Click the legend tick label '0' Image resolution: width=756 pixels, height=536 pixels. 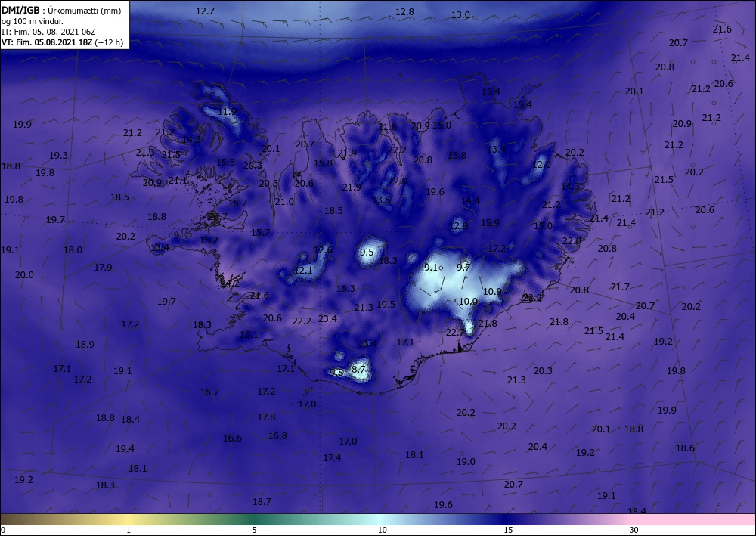point(3,530)
